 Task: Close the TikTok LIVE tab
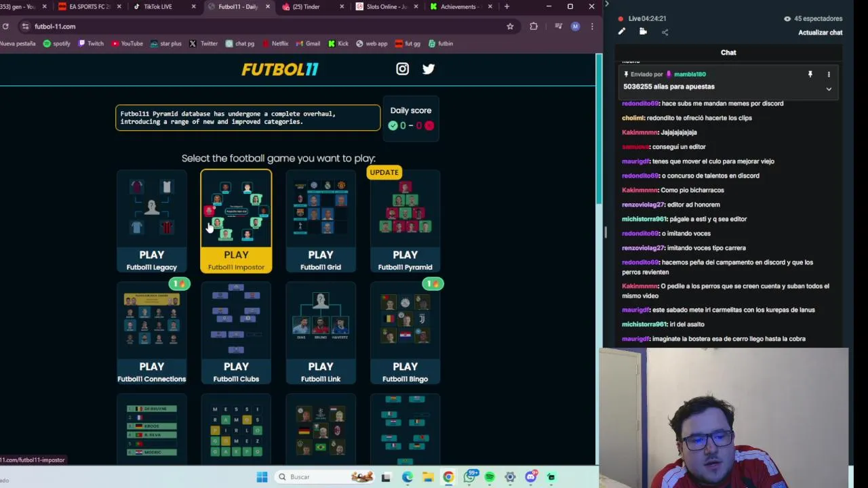click(193, 7)
